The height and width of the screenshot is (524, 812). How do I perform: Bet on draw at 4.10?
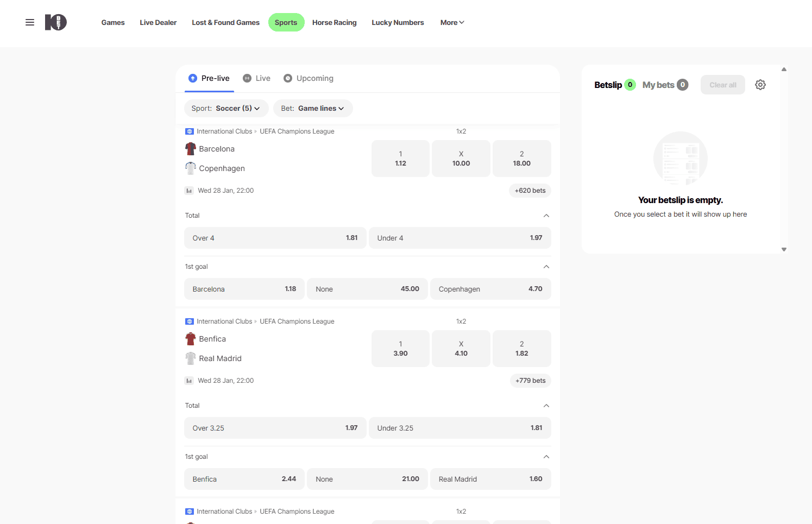(x=461, y=349)
